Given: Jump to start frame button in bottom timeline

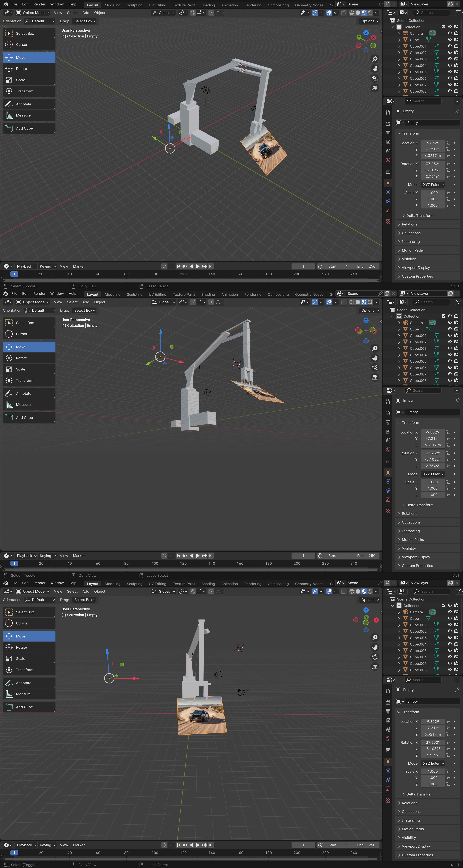Looking at the screenshot, I should click(x=179, y=845).
